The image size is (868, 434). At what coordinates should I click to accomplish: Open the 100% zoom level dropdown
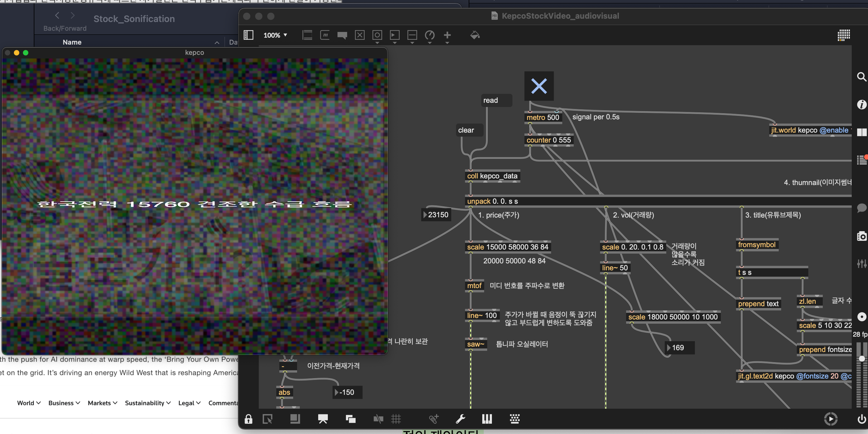[275, 35]
